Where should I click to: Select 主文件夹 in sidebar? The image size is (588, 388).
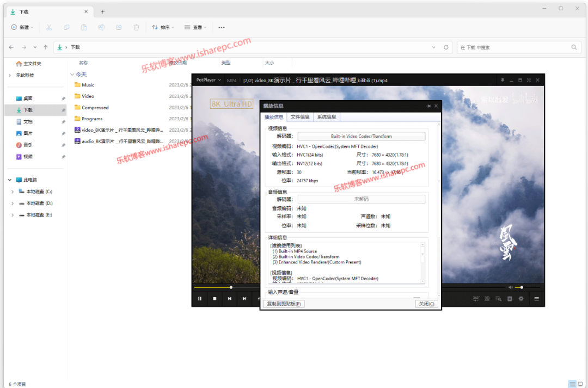(28, 64)
